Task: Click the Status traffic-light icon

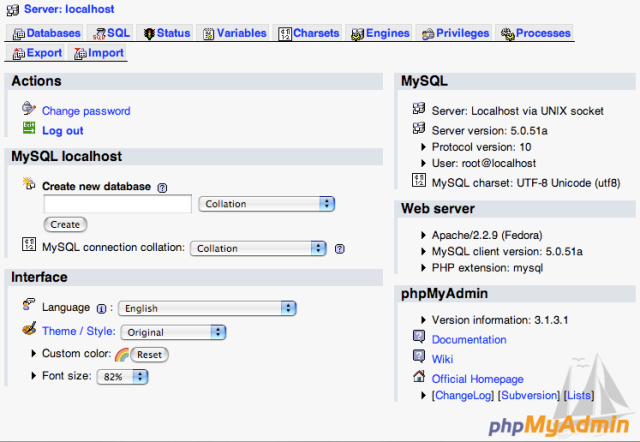Action: click(149, 33)
